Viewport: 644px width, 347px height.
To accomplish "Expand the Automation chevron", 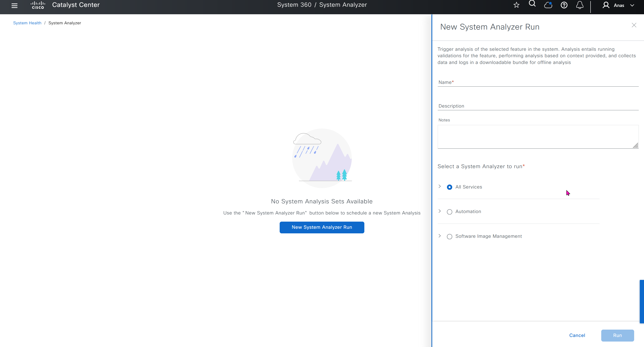I will 440,211.
